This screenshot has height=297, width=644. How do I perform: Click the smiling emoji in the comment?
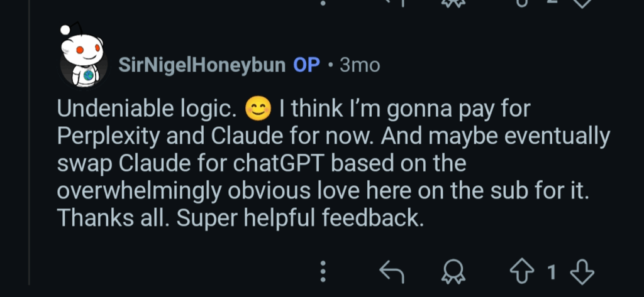[257, 111]
